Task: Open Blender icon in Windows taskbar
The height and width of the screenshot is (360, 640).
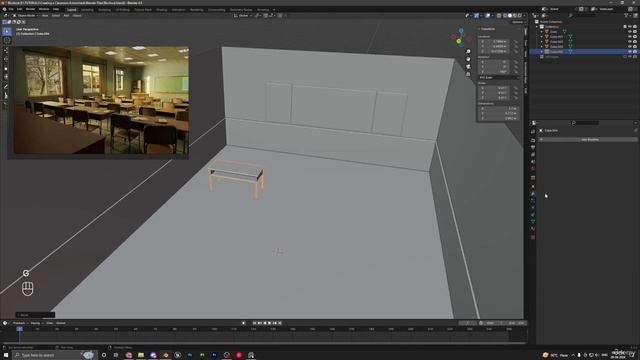Action: coord(166,355)
